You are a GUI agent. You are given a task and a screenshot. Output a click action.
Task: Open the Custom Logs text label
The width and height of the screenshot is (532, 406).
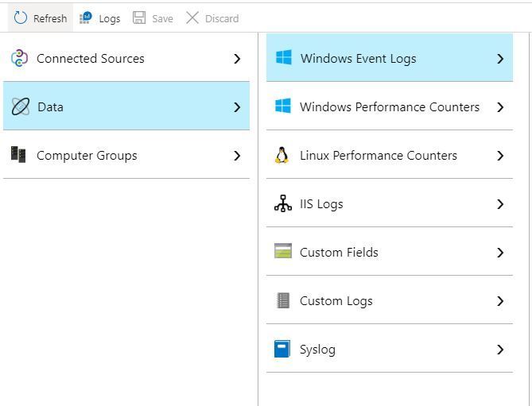click(x=336, y=300)
